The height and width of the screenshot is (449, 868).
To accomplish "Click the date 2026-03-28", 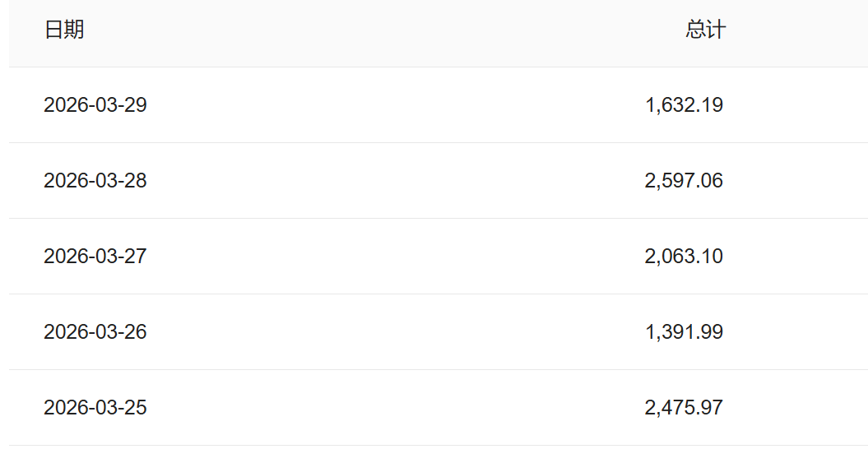I will [95, 181].
